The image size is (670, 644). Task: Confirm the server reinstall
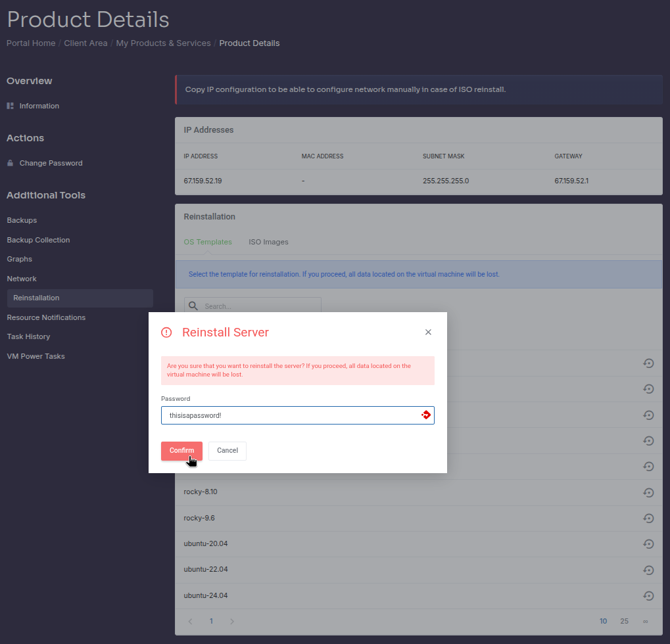pos(181,451)
